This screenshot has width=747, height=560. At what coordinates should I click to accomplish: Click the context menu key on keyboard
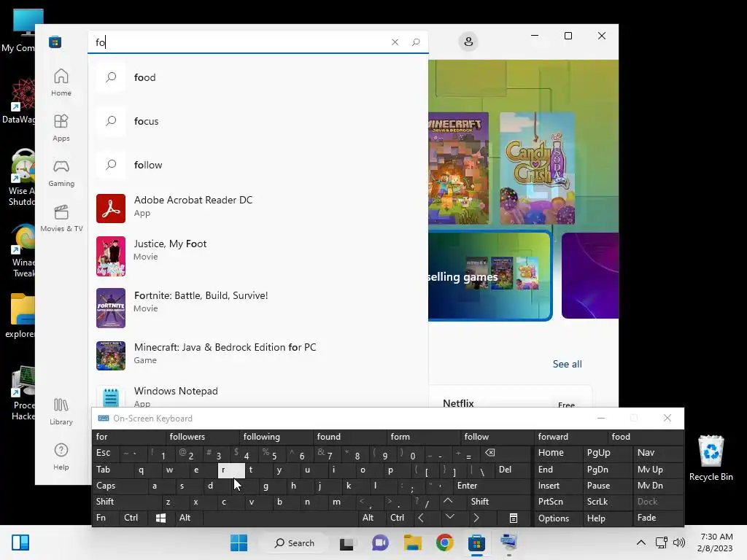pos(513,518)
